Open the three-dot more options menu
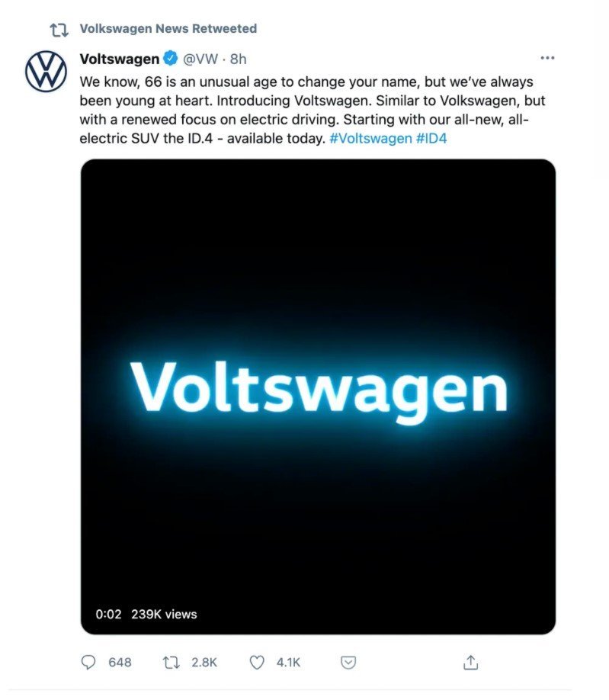 click(547, 58)
